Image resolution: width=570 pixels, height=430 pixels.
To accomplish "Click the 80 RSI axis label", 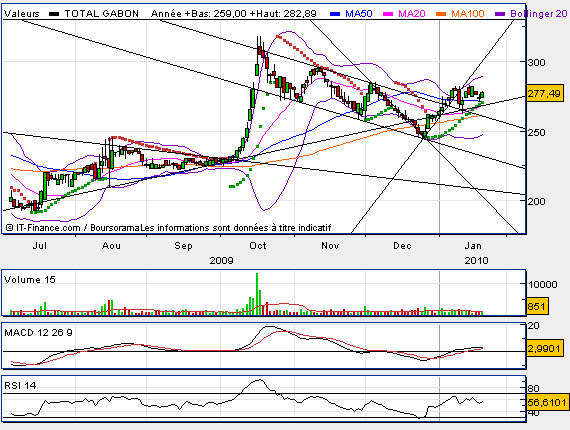I will click(534, 389).
